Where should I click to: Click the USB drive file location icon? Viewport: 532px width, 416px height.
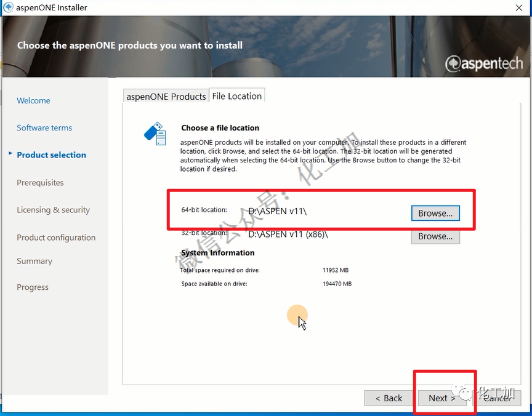coord(155,134)
